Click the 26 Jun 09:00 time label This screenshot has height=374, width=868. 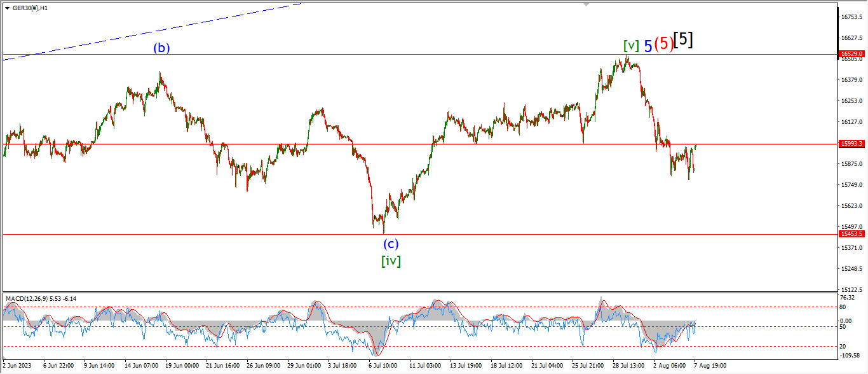(x=263, y=366)
